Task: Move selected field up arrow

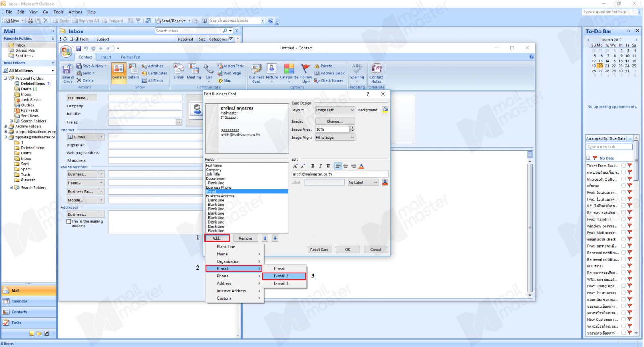Action: [265, 238]
